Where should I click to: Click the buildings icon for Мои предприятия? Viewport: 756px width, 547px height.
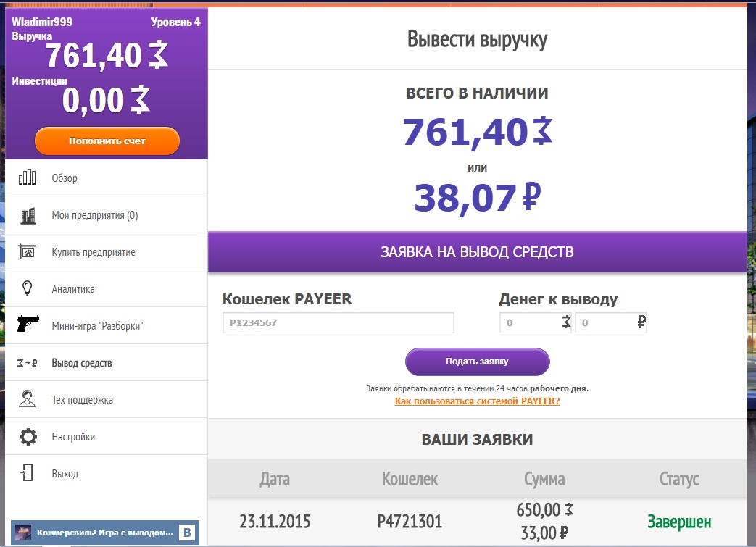click(x=28, y=215)
